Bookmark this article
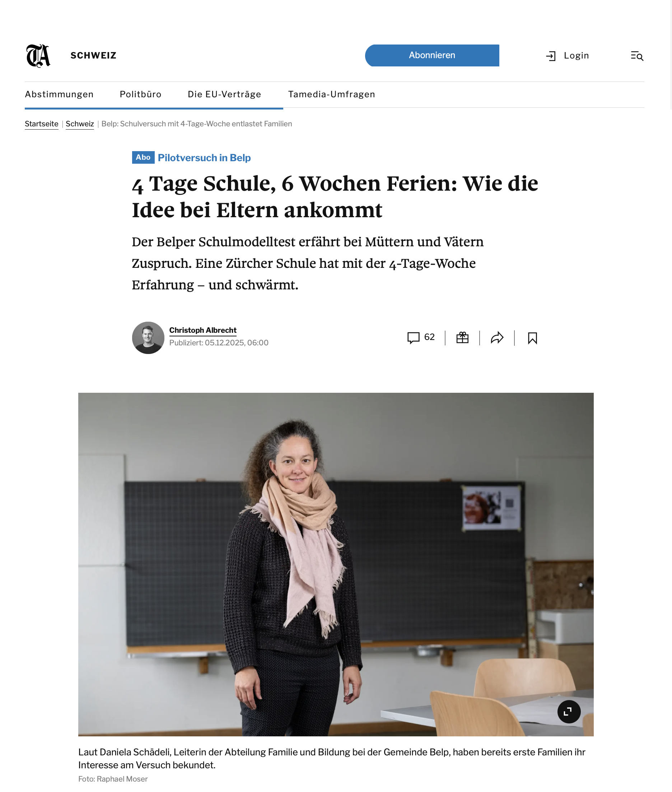This screenshot has width=672, height=792. [533, 338]
